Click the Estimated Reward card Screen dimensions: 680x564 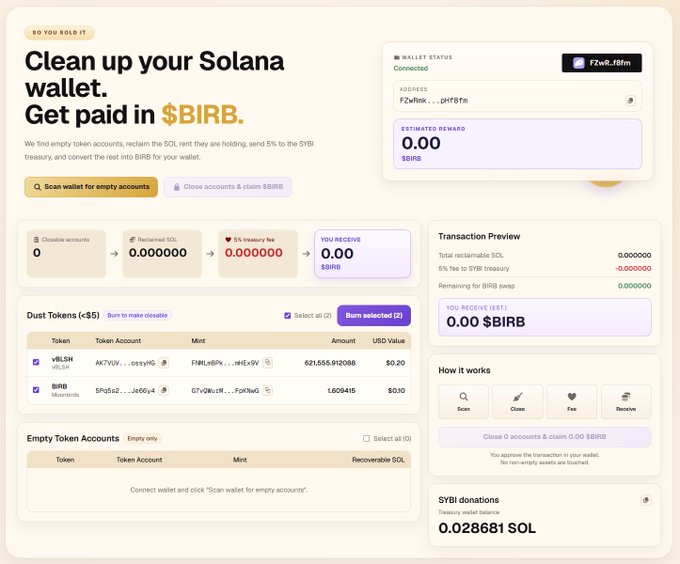pyautogui.click(x=517, y=144)
